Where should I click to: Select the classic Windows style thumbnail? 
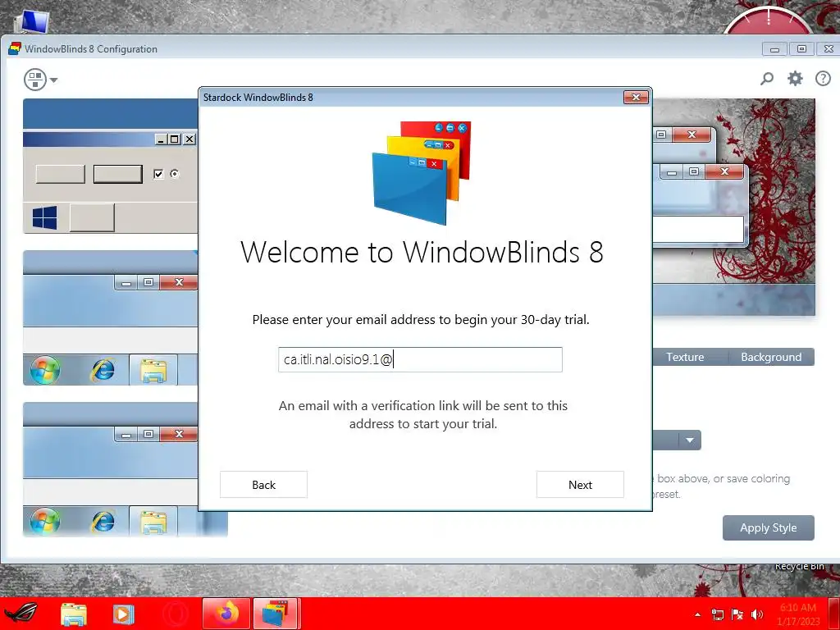point(111,166)
